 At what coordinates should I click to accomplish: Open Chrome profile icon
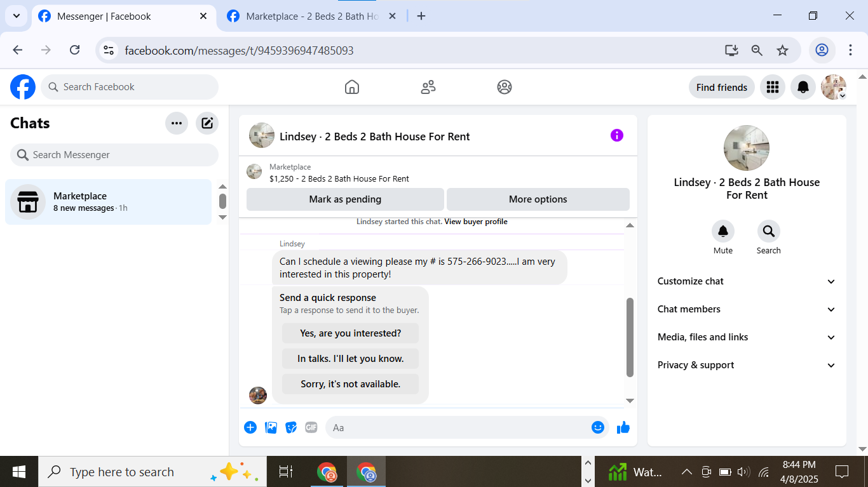pos(822,50)
